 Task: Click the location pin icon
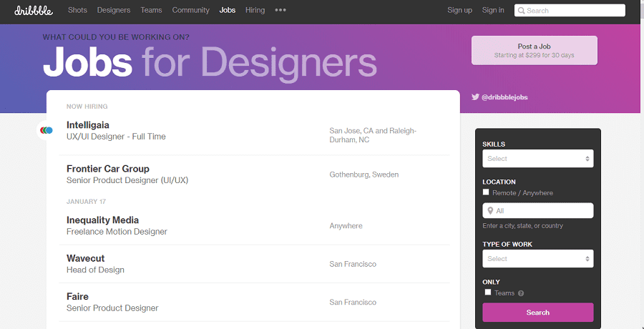490,211
